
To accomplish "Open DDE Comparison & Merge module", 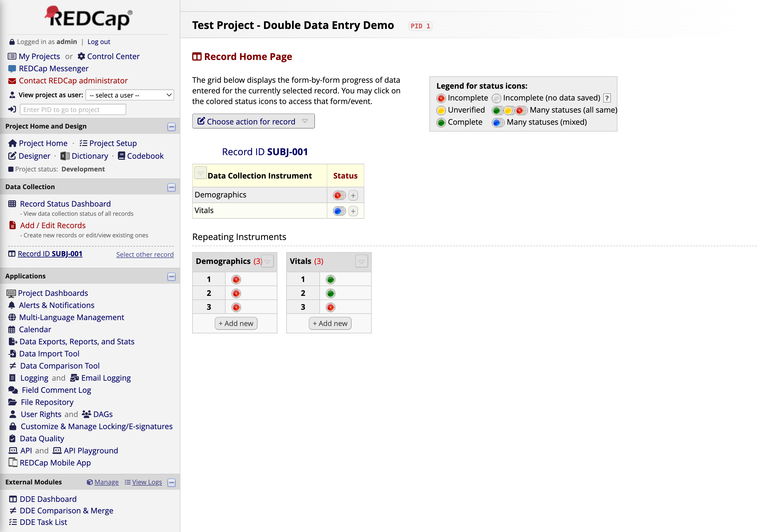I will tap(66, 511).
